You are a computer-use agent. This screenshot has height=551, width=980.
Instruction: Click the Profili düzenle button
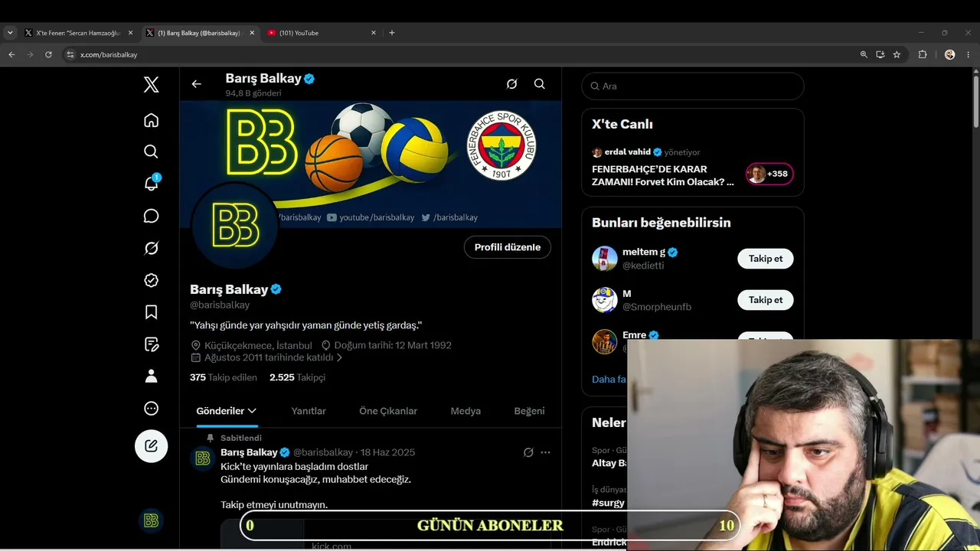(x=508, y=247)
